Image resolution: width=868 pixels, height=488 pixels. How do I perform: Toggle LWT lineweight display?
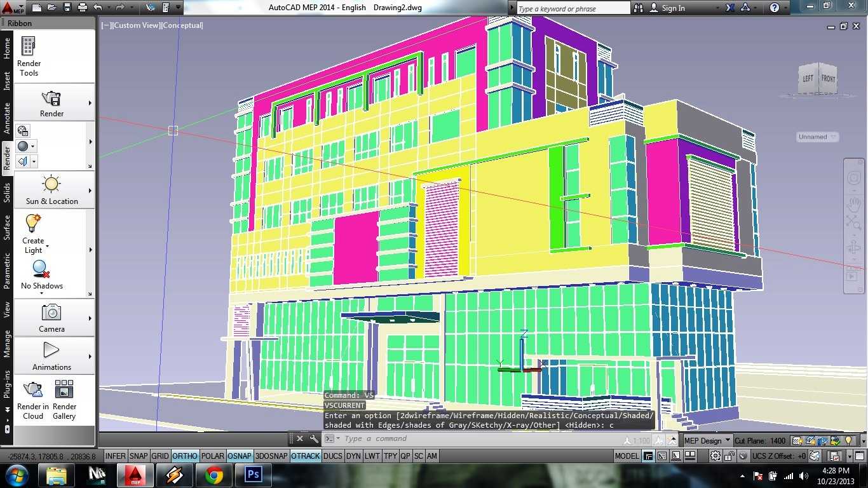[x=372, y=456]
